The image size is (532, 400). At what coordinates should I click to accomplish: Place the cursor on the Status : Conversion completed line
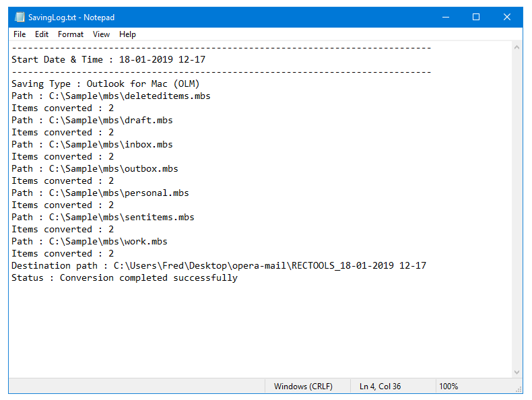click(125, 278)
